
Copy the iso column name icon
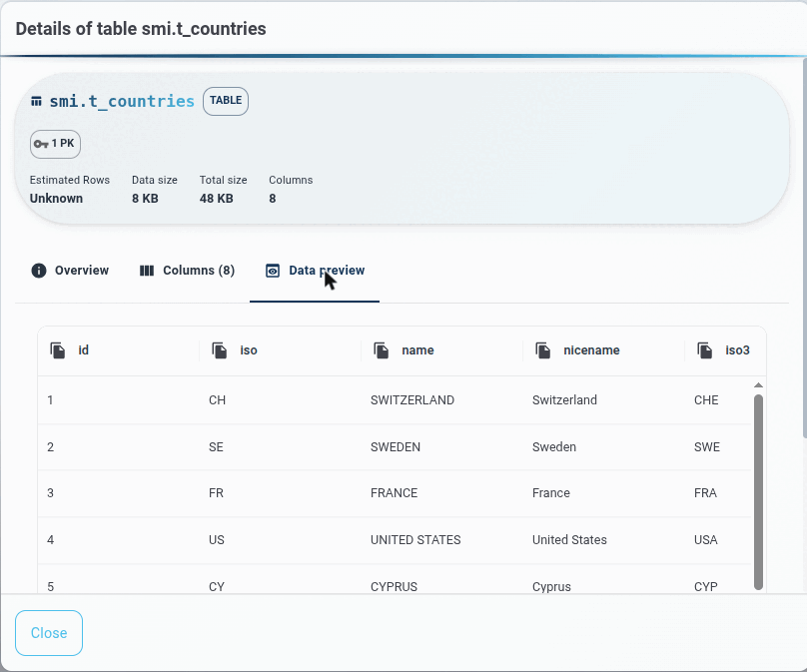point(220,350)
